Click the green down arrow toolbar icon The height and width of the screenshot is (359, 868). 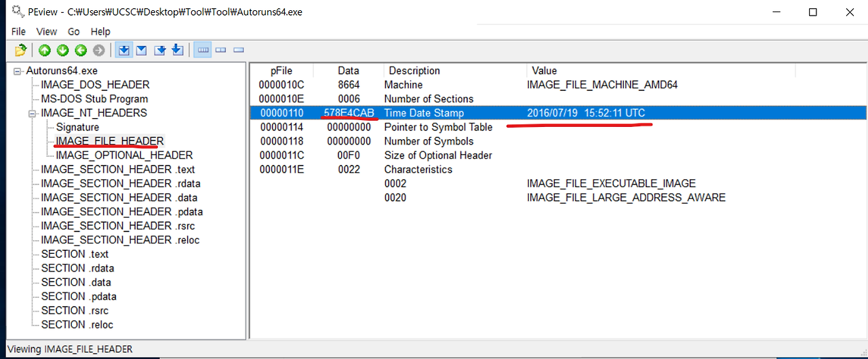point(63,50)
